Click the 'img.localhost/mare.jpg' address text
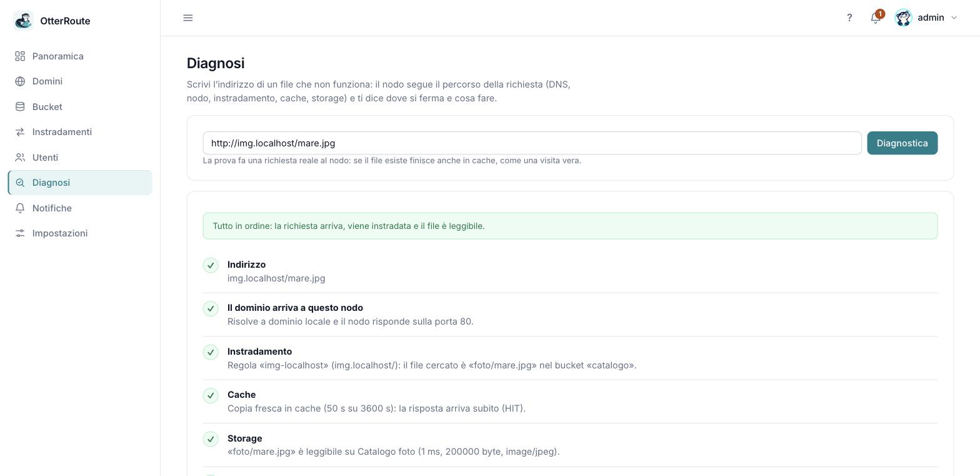Image resolution: width=980 pixels, height=476 pixels. click(x=276, y=278)
